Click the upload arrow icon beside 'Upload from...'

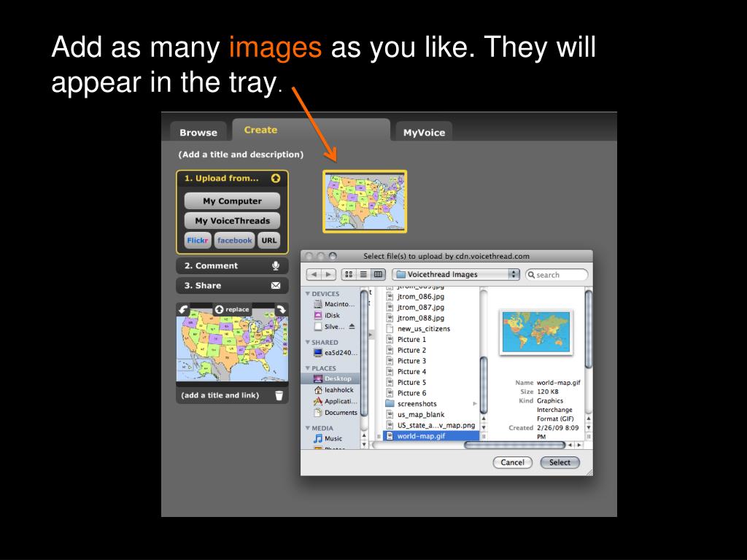276,178
